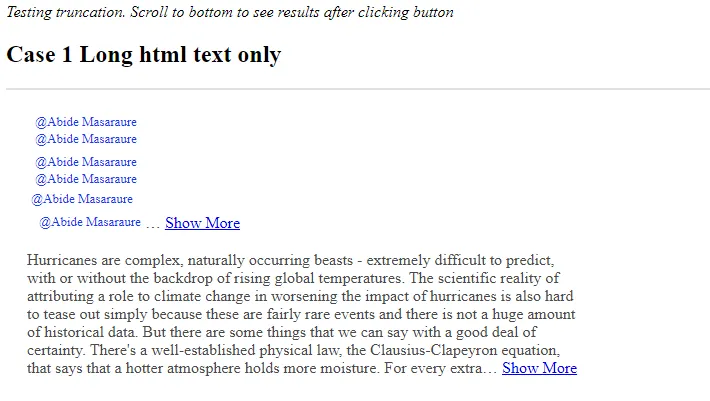Screen dimensions: 710x401
Task: Click the fifth @Abide Masaraure mention
Action: pyautogui.click(x=82, y=199)
